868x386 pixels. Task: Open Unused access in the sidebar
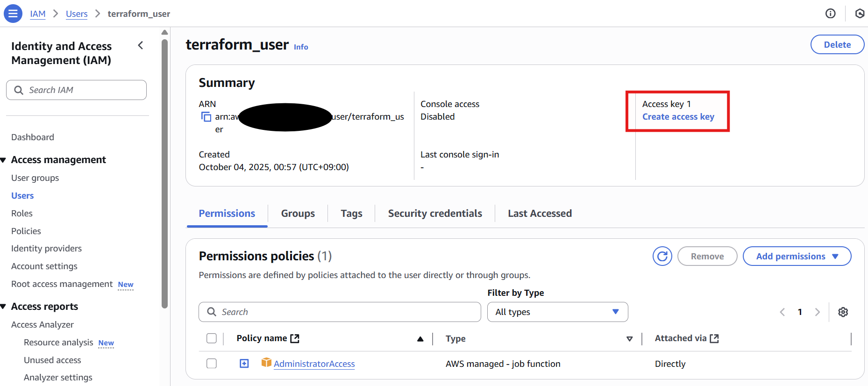pyautogui.click(x=52, y=360)
